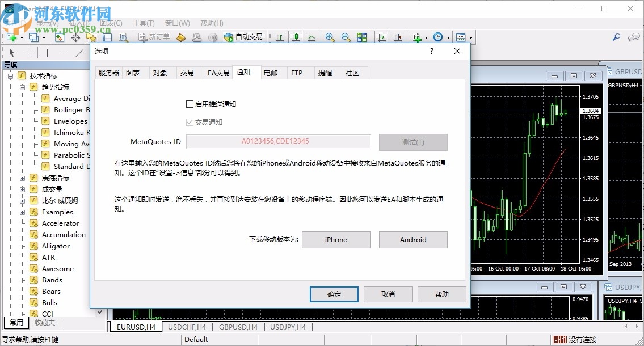The height and width of the screenshot is (346, 644).
Task: Click the 取消 button
Action: (x=388, y=294)
